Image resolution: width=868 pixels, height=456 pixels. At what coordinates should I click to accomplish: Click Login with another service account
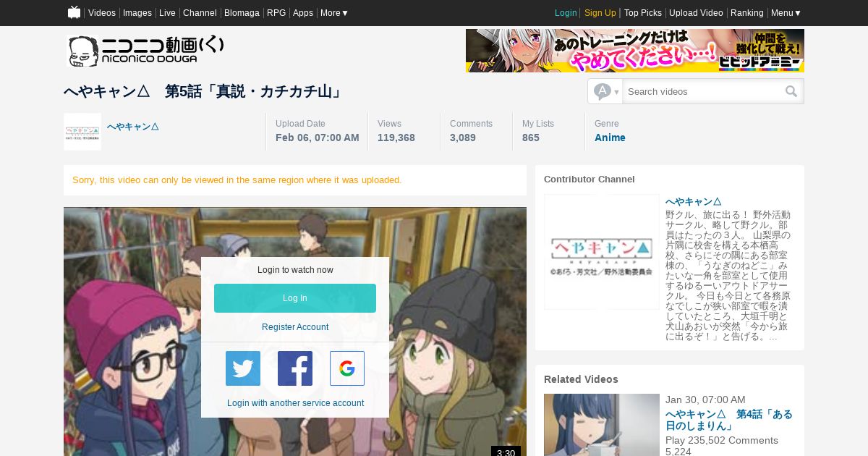click(x=295, y=403)
